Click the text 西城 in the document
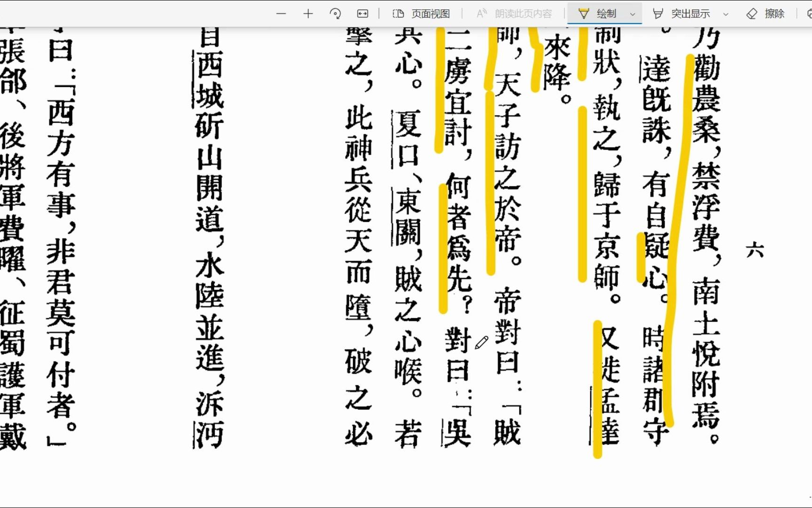Image resolution: width=812 pixels, height=508 pixels. [x=210, y=80]
